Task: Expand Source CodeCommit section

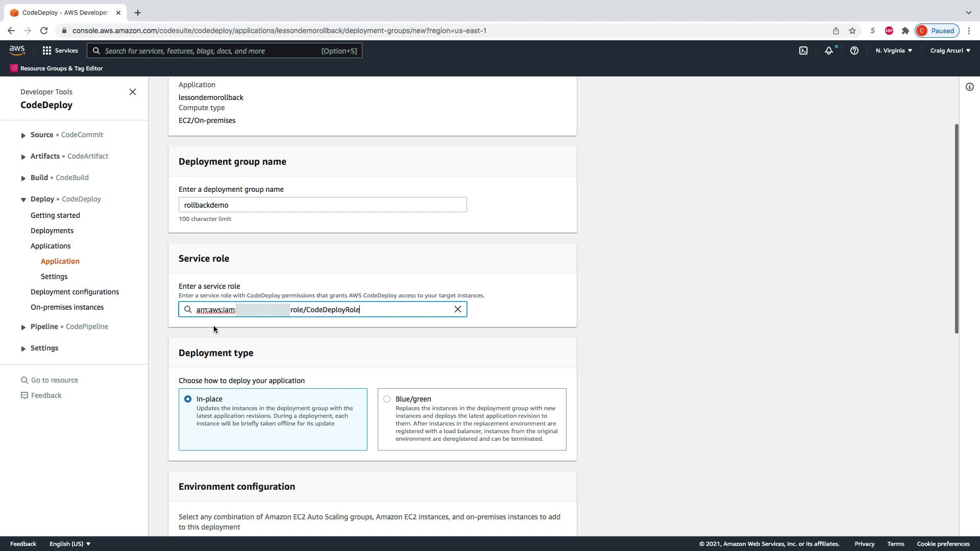Action: pyautogui.click(x=23, y=135)
